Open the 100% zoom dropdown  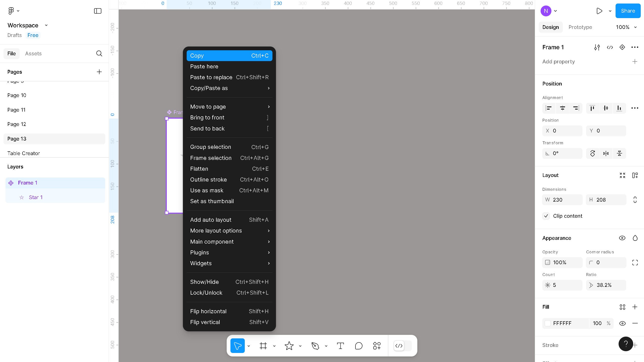pos(626,27)
